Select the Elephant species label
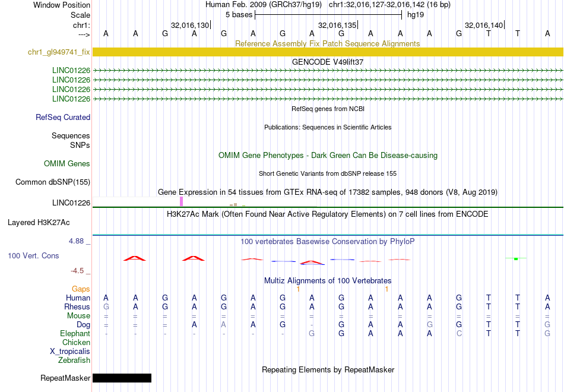564x392 pixels. [x=75, y=334]
